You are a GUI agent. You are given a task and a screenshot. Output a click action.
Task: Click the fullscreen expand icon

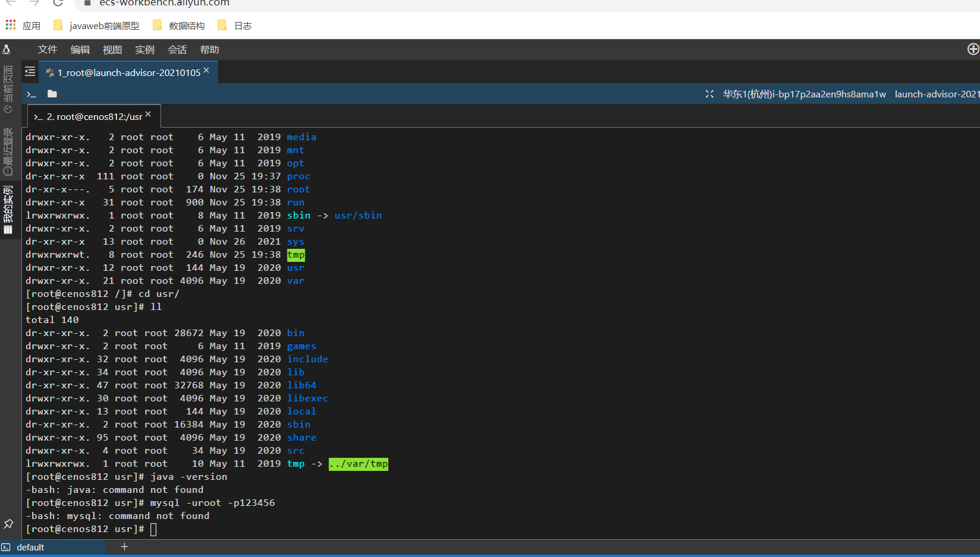(710, 94)
